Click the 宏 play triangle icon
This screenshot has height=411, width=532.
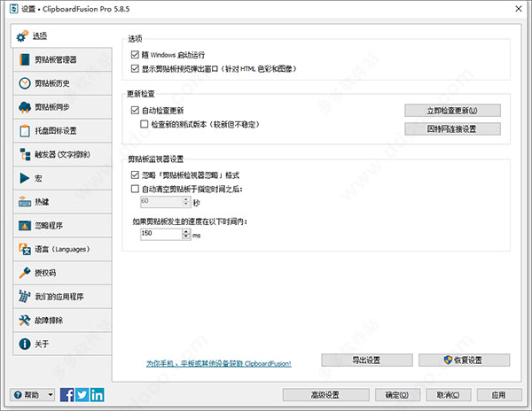[25, 178]
